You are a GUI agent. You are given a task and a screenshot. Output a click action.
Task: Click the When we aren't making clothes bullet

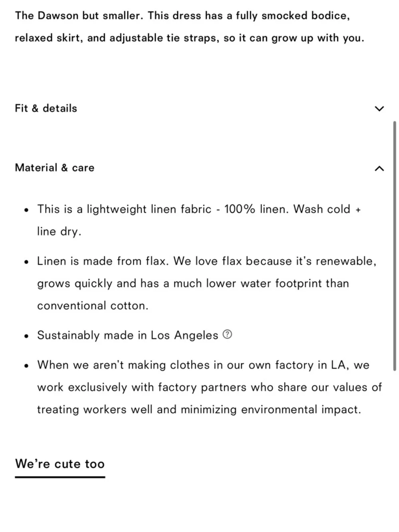(209, 387)
